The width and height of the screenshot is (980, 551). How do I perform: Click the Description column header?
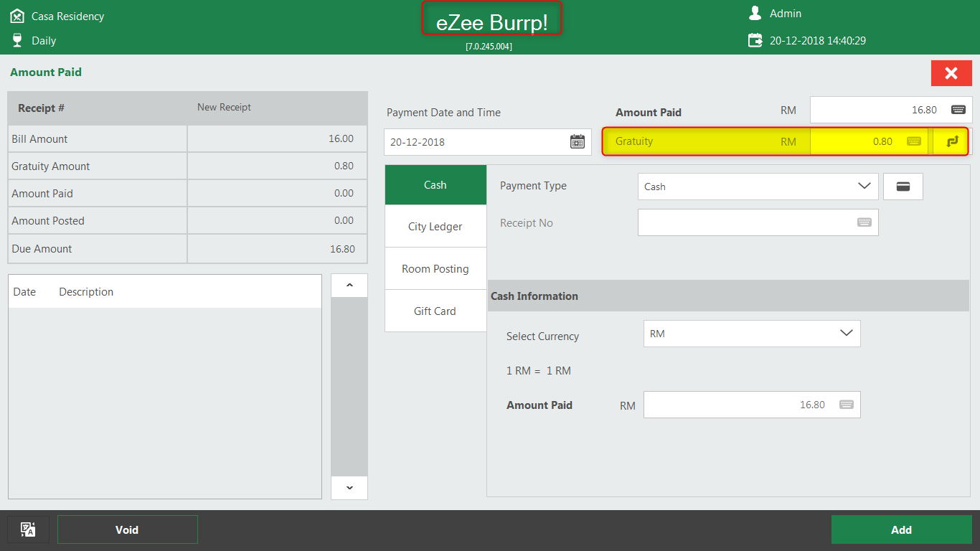pos(86,292)
